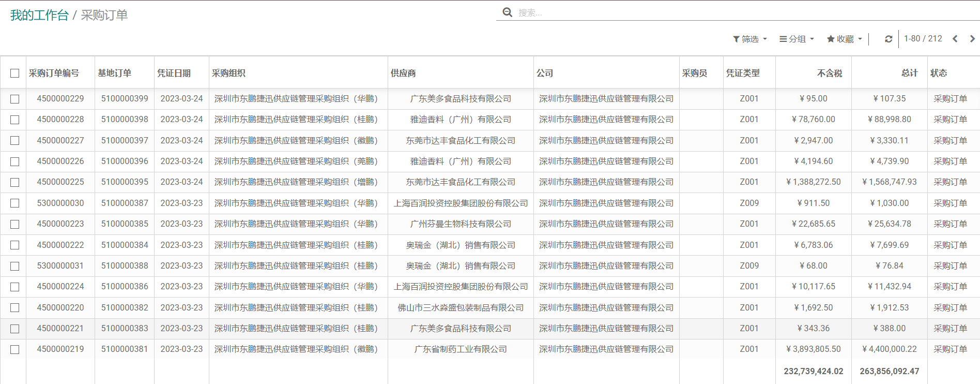Check the row for order 4500000229
Image resolution: width=980 pixels, height=384 pixels.
point(15,99)
